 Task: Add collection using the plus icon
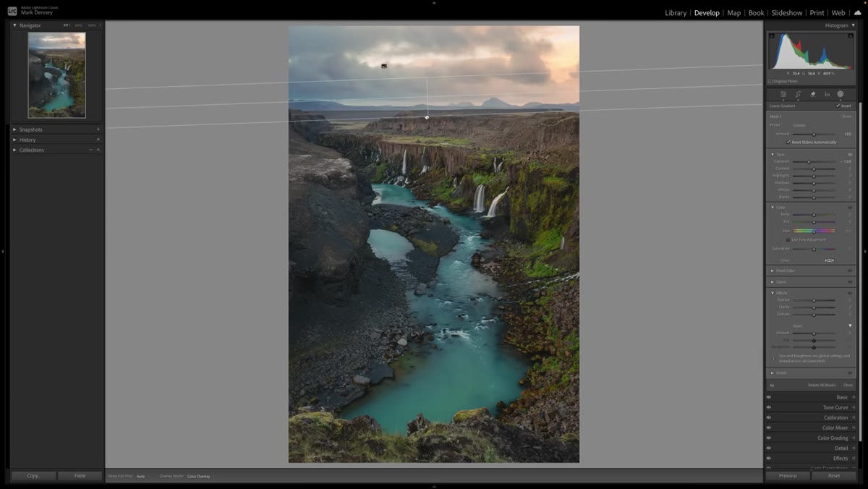[x=98, y=150]
